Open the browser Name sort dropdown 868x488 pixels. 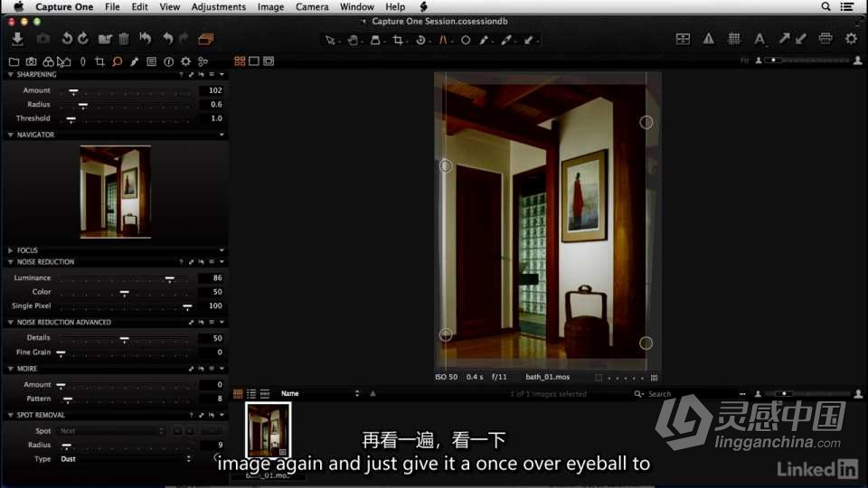coord(319,393)
